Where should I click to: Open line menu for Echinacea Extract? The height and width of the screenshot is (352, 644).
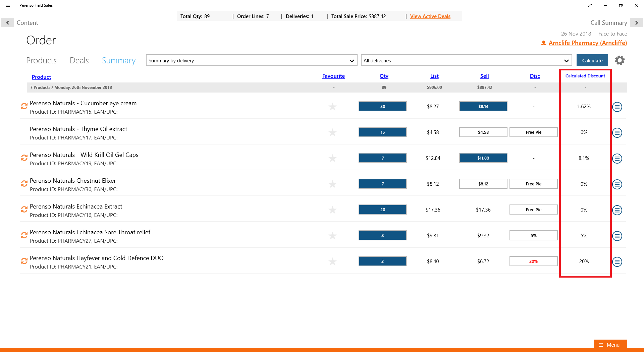click(x=617, y=210)
